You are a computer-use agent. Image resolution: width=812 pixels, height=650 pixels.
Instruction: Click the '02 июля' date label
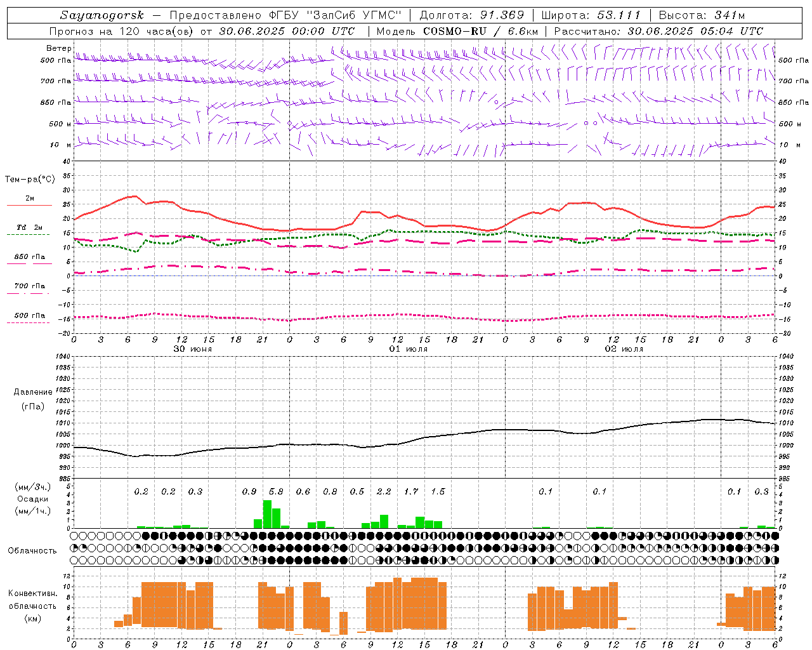pyautogui.click(x=624, y=349)
